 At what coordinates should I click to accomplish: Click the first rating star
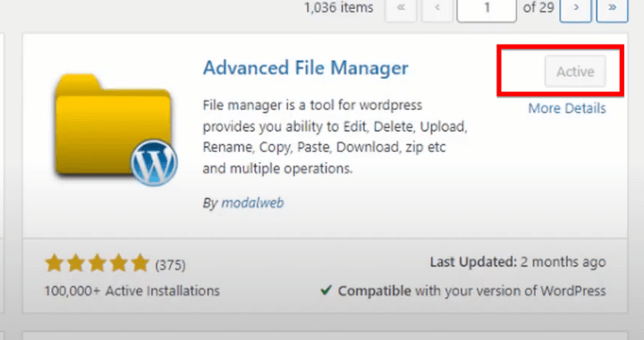pyautogui.click(x=55, y=264)
